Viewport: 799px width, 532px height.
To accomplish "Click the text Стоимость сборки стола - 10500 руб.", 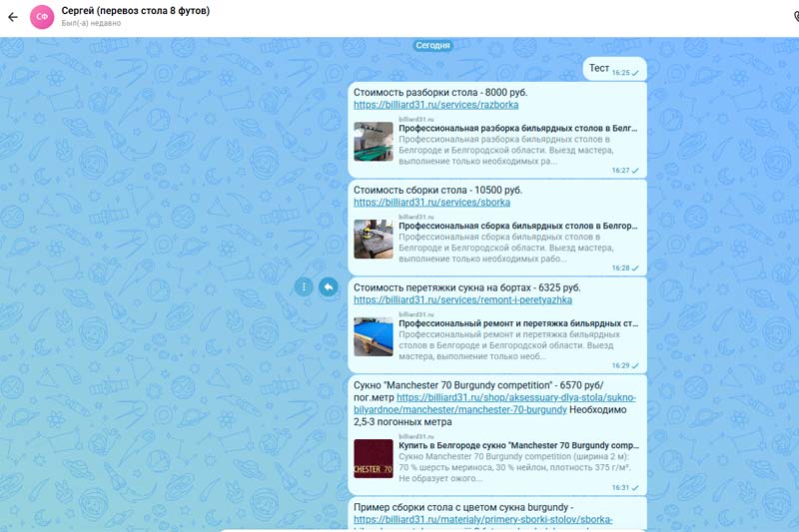I will (x=437, y=191).
